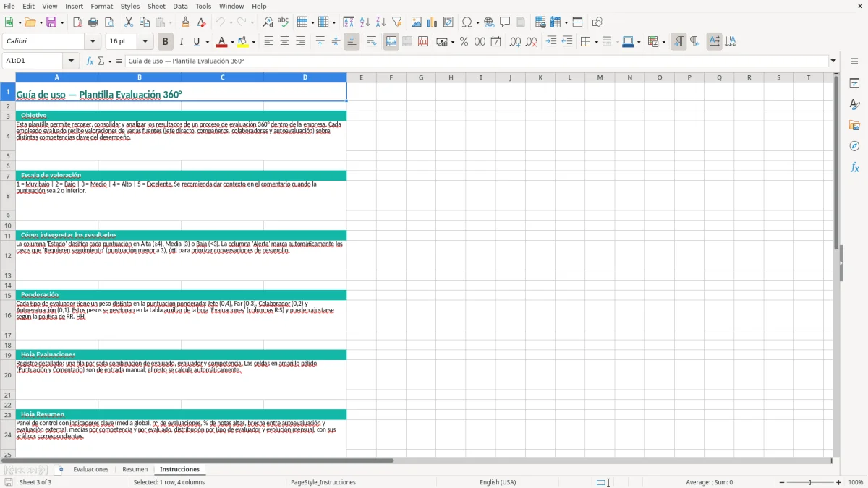Image resolution: width=868 pixels, height=488 pixels.
Task: Click the Sort Descending icon
Action: 381,22
